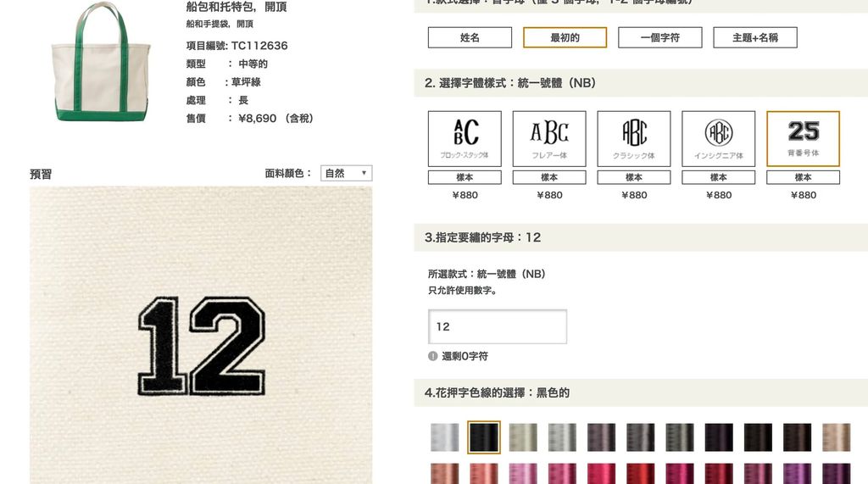Select the 最初的 style option
Viewport: 868px width, 484px height.
tap(565, 37)
